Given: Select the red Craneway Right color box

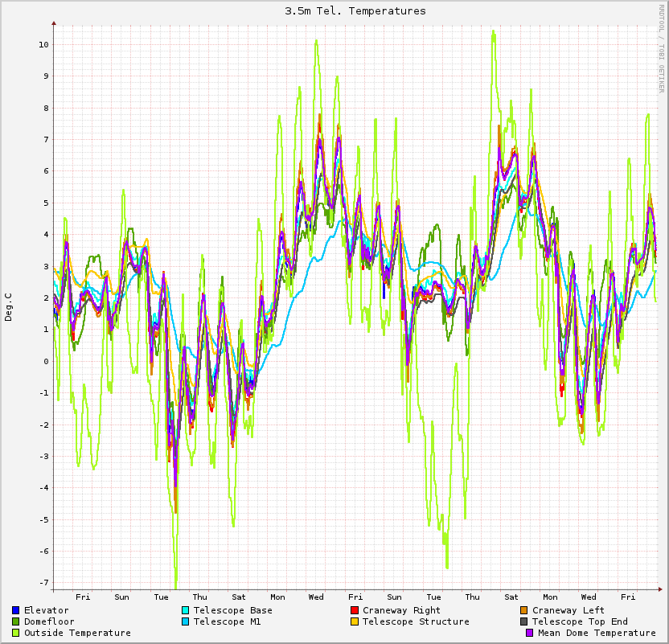Looking at the screenshot, I should 355,610.
